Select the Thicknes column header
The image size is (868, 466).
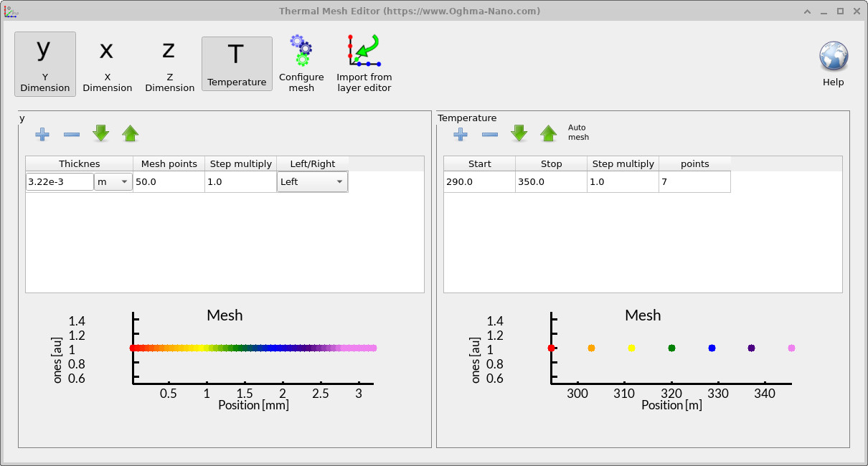[79, 163]
